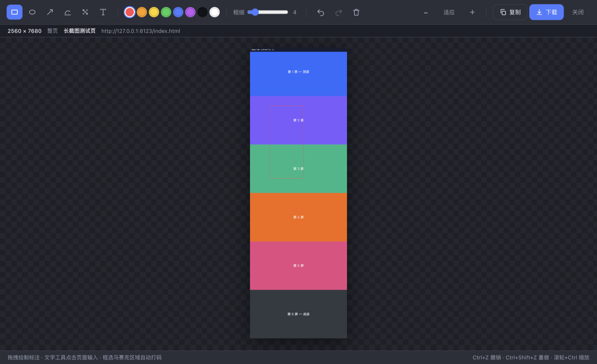597x364 pixels.
Task: Click the pink 第 5 屏 section
Action: tap(298, 266)
